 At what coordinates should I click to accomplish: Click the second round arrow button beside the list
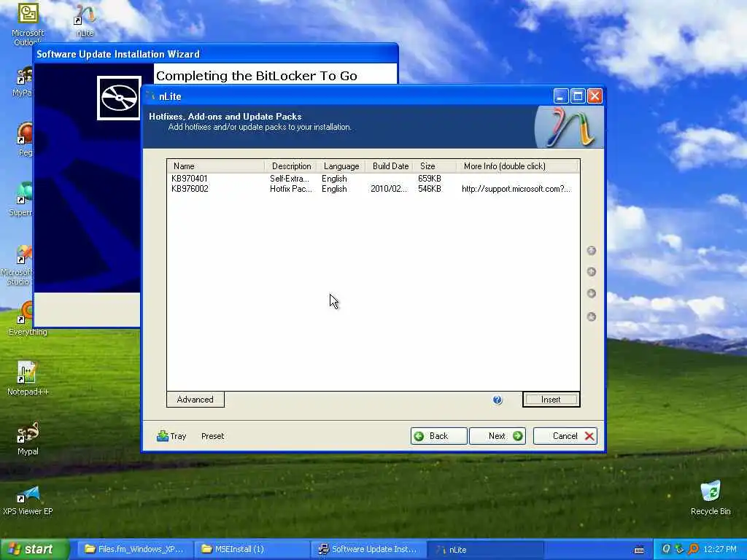coord(591,272)
